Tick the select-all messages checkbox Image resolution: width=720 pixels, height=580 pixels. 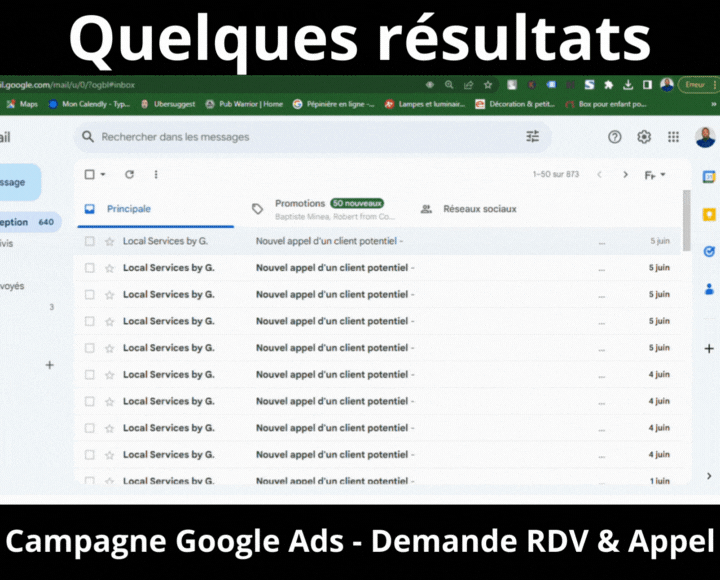point(90,175)
